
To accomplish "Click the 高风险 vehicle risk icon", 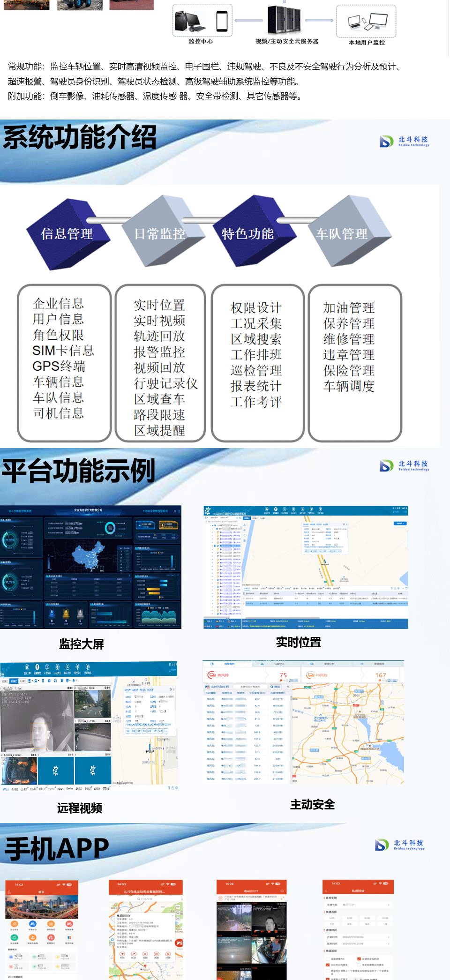I will pos(212,675).
